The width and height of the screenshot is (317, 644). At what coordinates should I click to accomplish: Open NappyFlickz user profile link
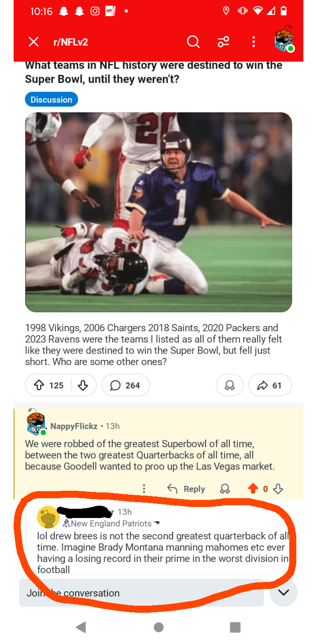[74, 426]
